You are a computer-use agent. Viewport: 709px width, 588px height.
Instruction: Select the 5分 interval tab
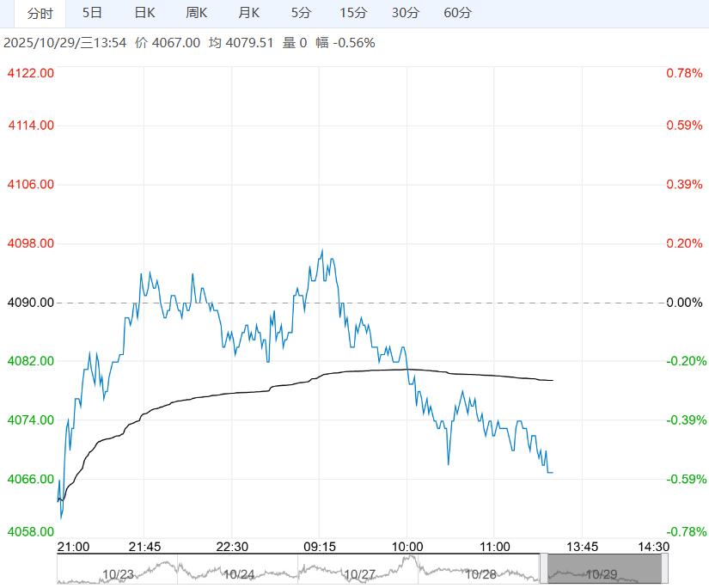[x=301, y=13]
